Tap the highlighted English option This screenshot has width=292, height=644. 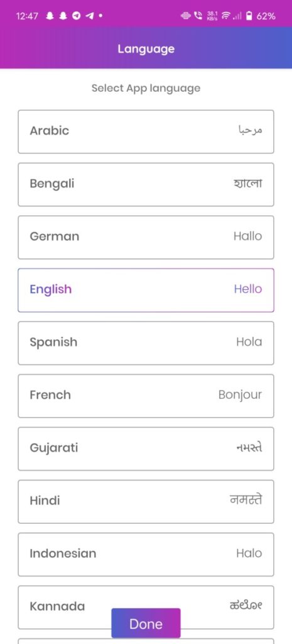(146, 290)
